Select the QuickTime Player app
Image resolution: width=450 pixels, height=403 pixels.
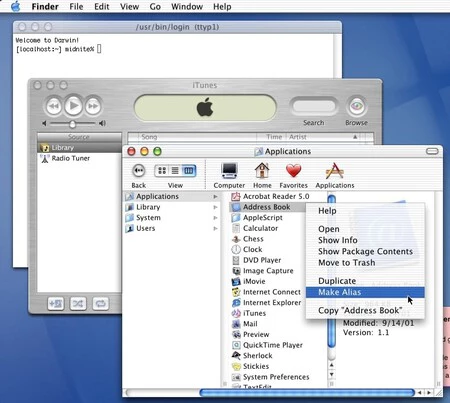tap(267, 345)
